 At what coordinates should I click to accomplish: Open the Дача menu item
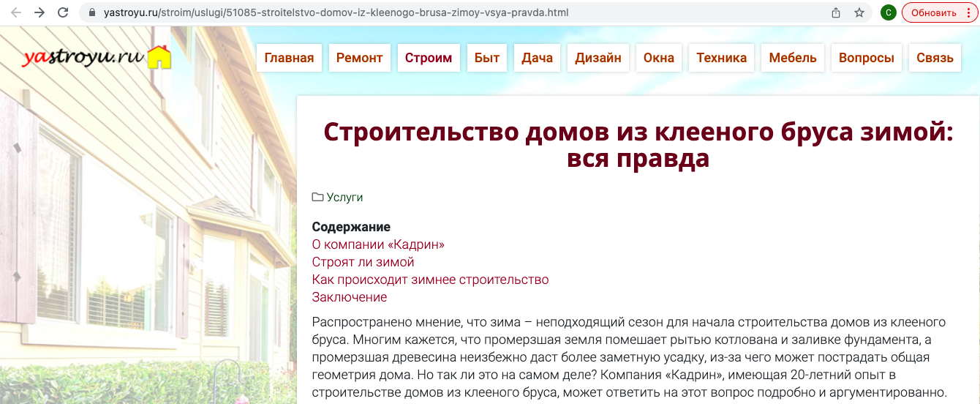pyautogui.click(x=537, y=58)
